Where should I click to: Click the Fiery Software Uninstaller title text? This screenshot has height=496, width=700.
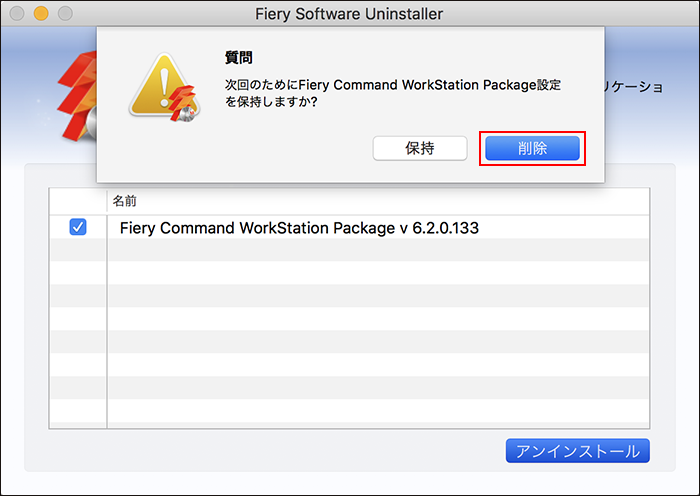349,14
